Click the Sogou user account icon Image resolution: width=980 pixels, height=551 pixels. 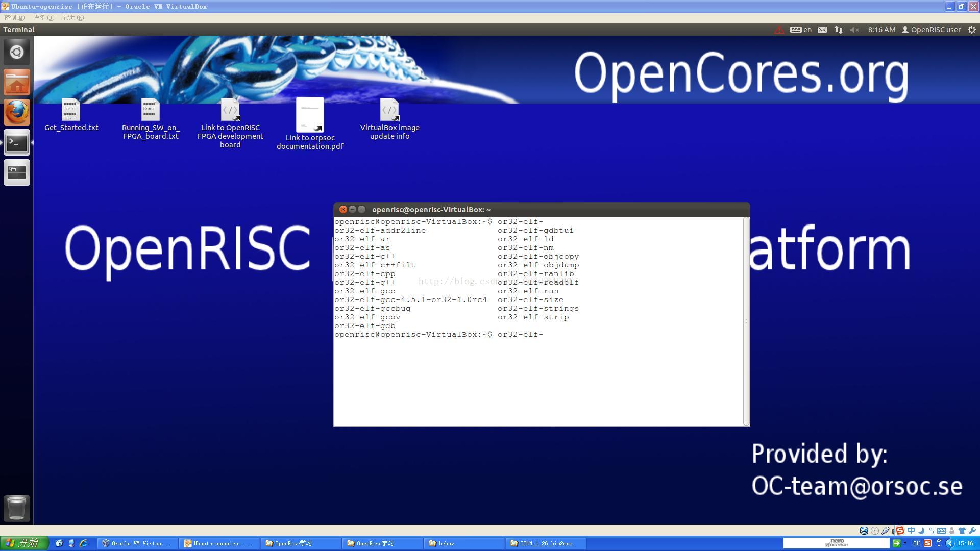click(x=952, y=531)
